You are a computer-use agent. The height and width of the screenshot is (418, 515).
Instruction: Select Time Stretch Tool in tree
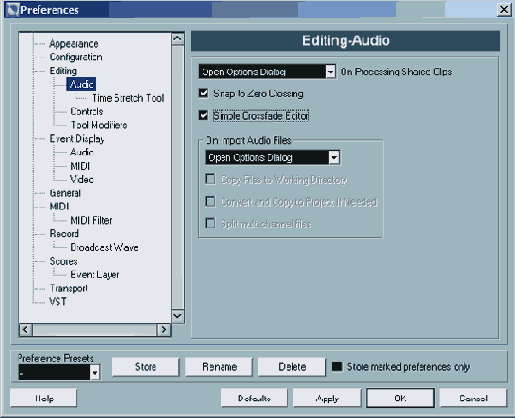tap(128, 98)
